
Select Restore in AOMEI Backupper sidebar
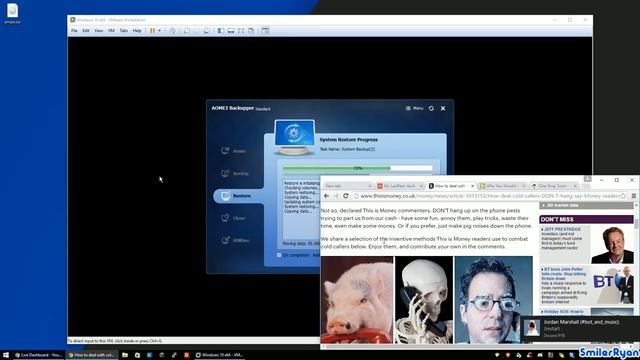coord(237,196)
